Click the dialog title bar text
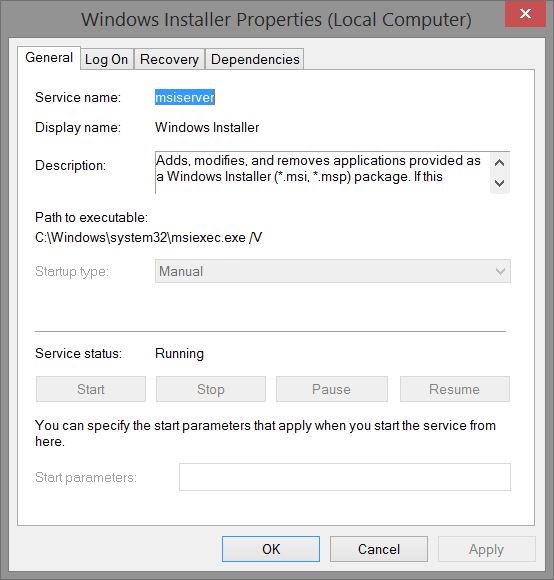The image size is (554, 580). tap(276, 19)
